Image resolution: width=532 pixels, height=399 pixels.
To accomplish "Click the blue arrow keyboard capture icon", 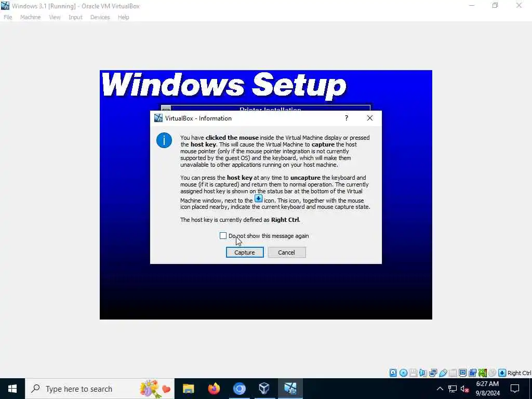I will pyautogui.click(x=502, y=373).
